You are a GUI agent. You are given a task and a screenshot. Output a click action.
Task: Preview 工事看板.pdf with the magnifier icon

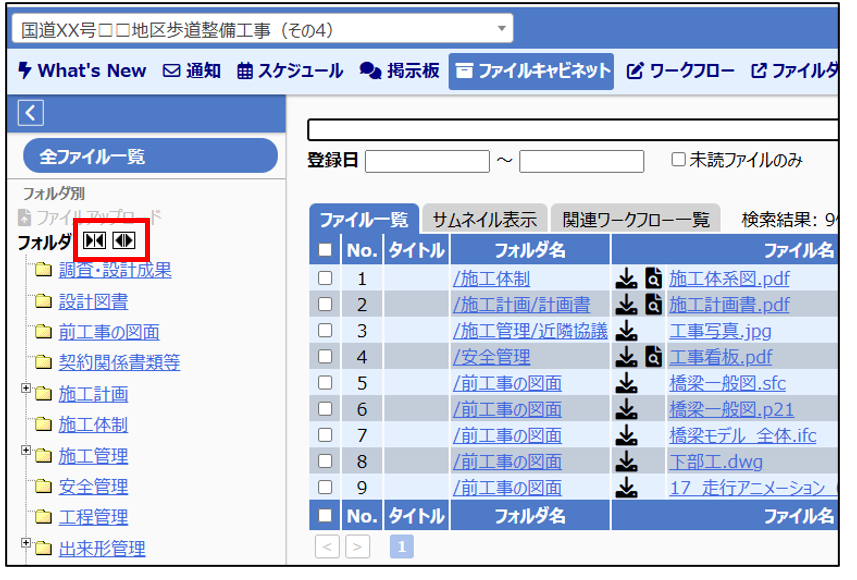653,357
